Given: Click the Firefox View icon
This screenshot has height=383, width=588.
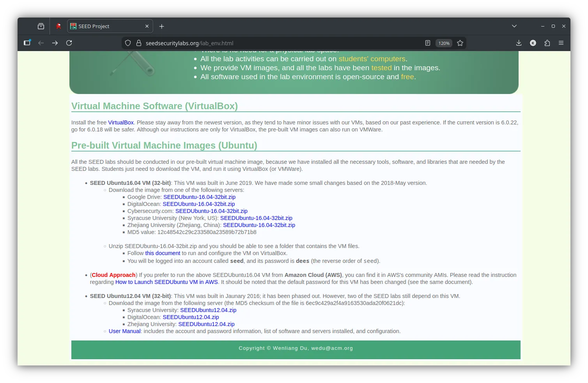Looking at the screenshot, I should click(41, 26).
